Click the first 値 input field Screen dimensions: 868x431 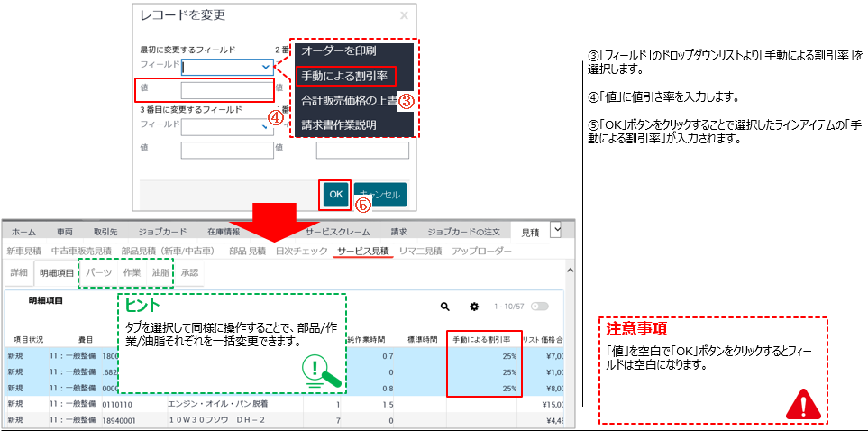pyautogui.click(x=227, y=90)
